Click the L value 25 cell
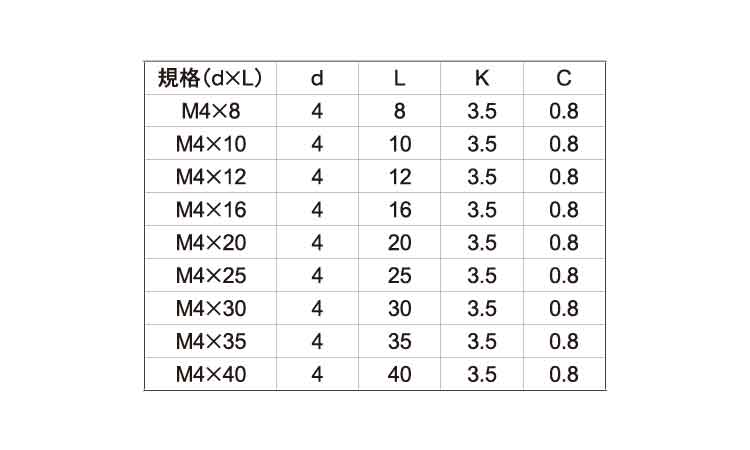The width and height of the screenshot is (750, 450). tap(400, 276)
